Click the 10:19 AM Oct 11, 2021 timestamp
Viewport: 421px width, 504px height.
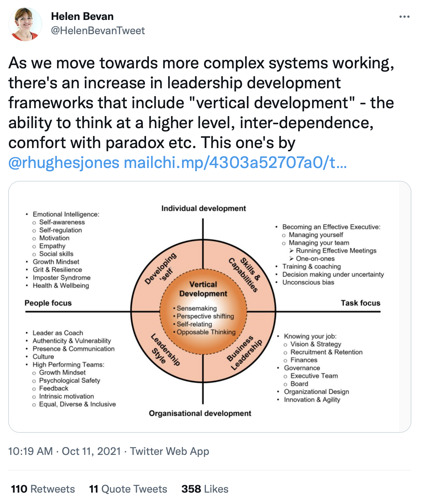click(64, 451)
